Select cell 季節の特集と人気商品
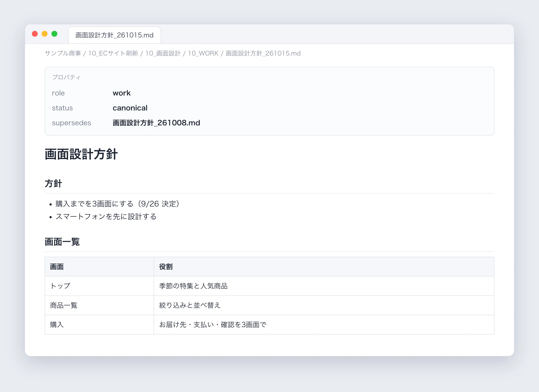The width and height of the screenshot is (539, 392). (x=324, y=286)
